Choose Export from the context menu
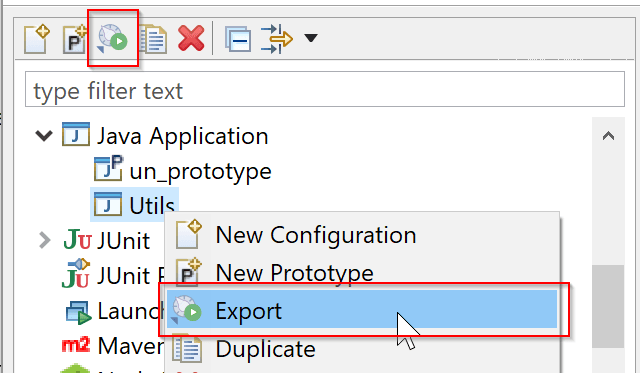 pyautogui.click(x=362, y=309)
